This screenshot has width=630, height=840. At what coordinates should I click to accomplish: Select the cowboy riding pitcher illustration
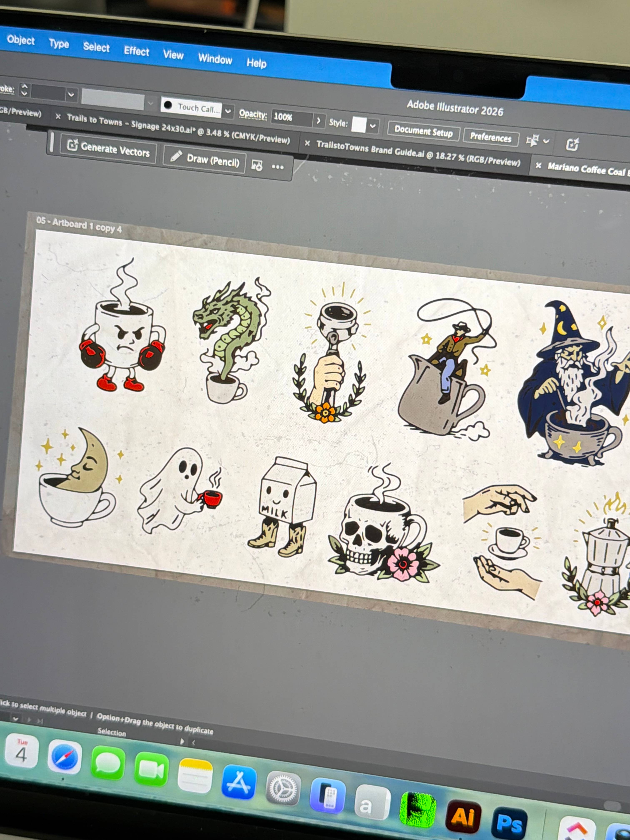pos(447,370)
